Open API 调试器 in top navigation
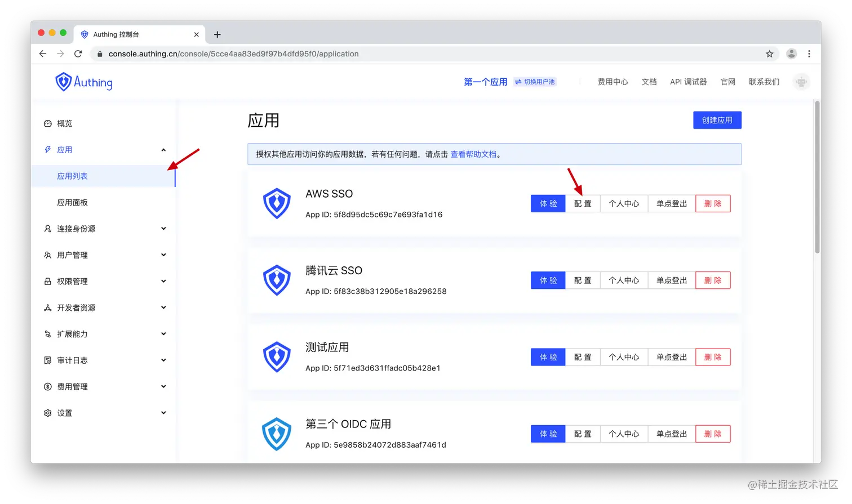The height and width of the screenshot is (504, 852). (x=688, y=82)
